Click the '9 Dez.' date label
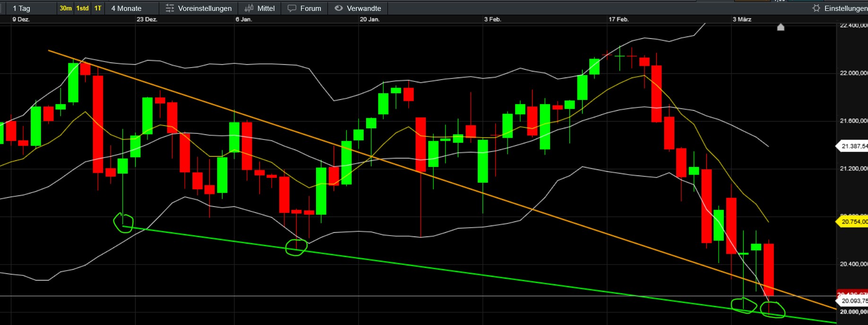868x325 pixels. coord(21,19)
